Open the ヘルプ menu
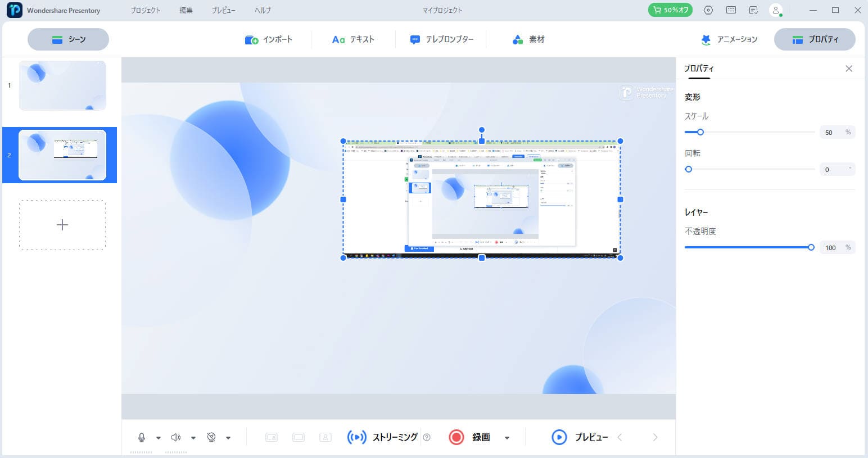This screenshot has height=458, width=868. [x=263, y=10]
